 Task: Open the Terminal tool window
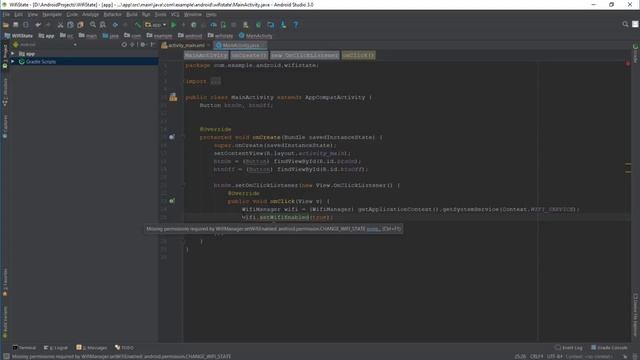pyautogui.click(x=24, y=348)
